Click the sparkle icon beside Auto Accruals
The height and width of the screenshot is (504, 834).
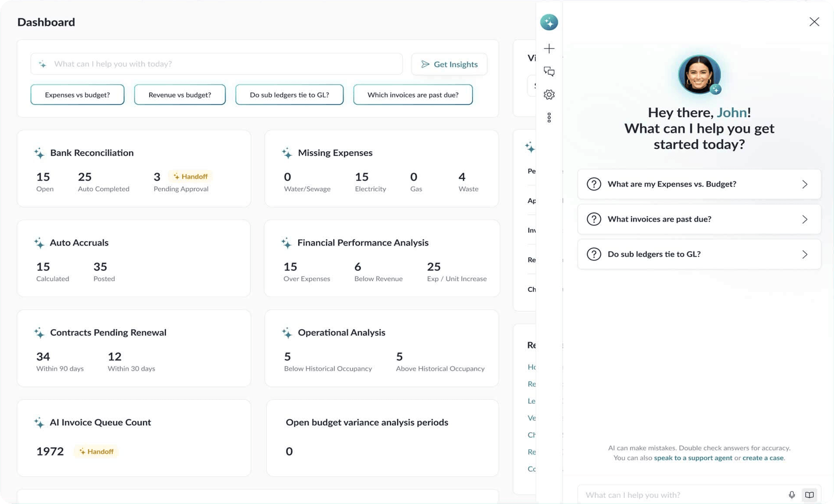[x=39, y=243]
